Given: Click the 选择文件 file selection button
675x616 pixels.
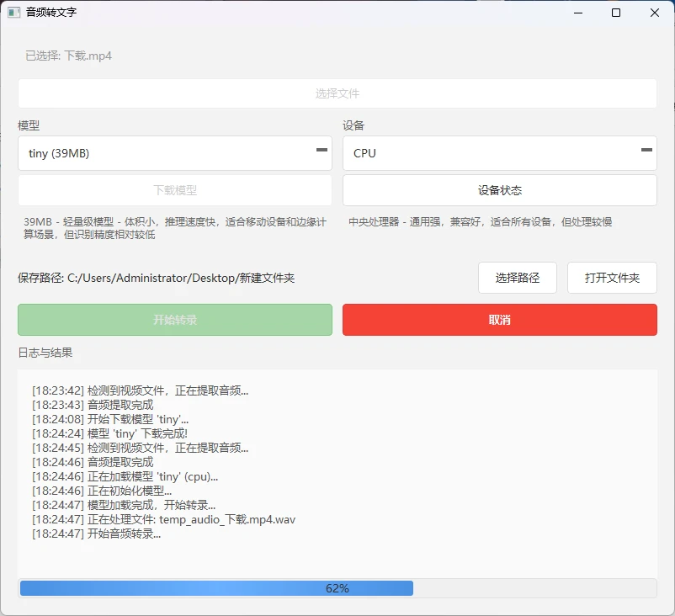Looking at the screenshot, I should pyautogui.click(x=337, y=93).
